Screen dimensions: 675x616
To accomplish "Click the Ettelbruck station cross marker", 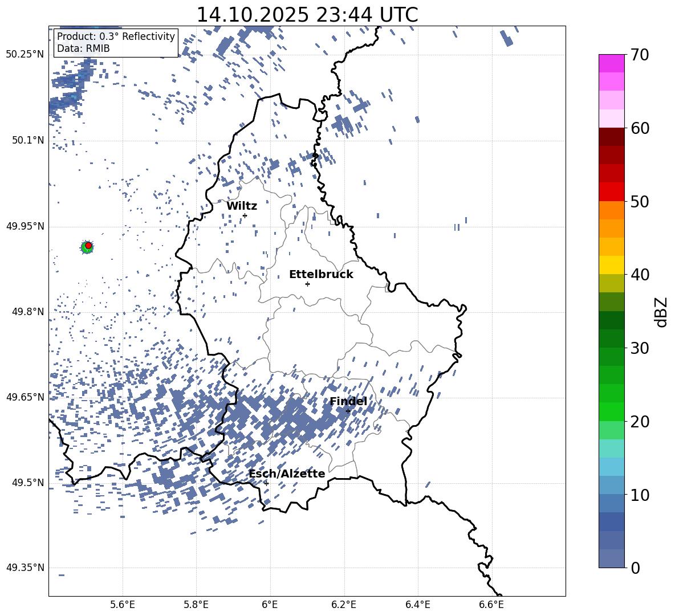I will (x=307, y=284).
